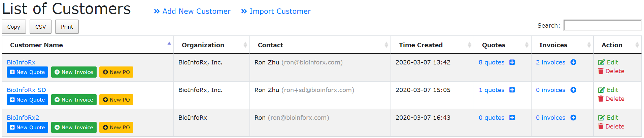The image size is (644, 138).
Task: Click the Delete trash icon for BioInfoRx SD
Action: click(x=601, y=99)
